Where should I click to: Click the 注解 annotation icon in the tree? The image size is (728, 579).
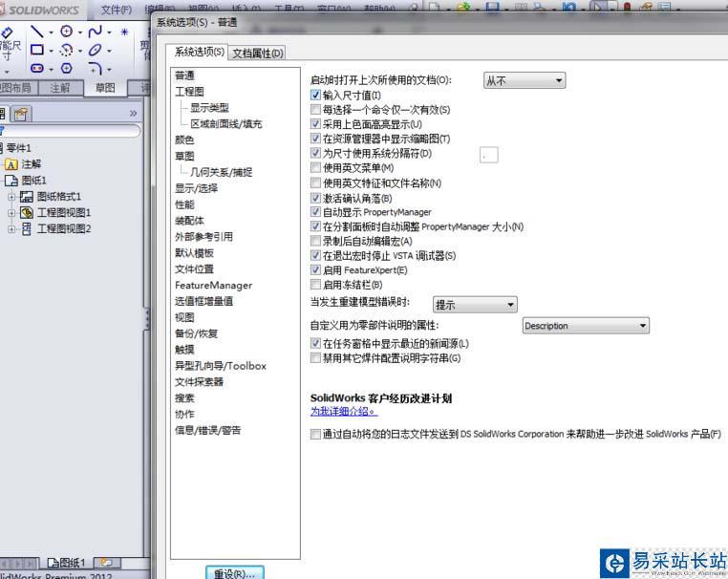point(11,164)
